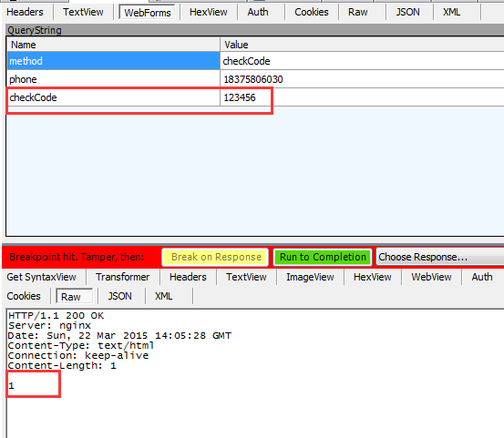Open the response Headers tab
504x438 pixels.
point(188,277)
